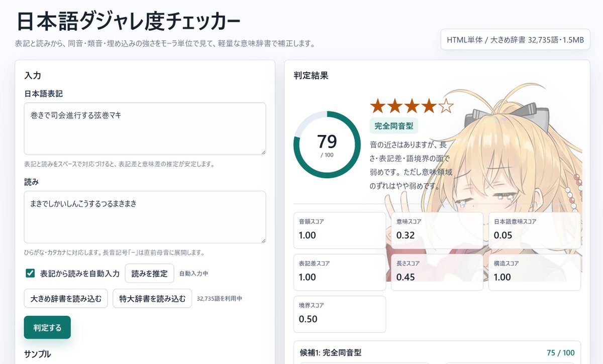Click the four-star rating display

[412, 106]
